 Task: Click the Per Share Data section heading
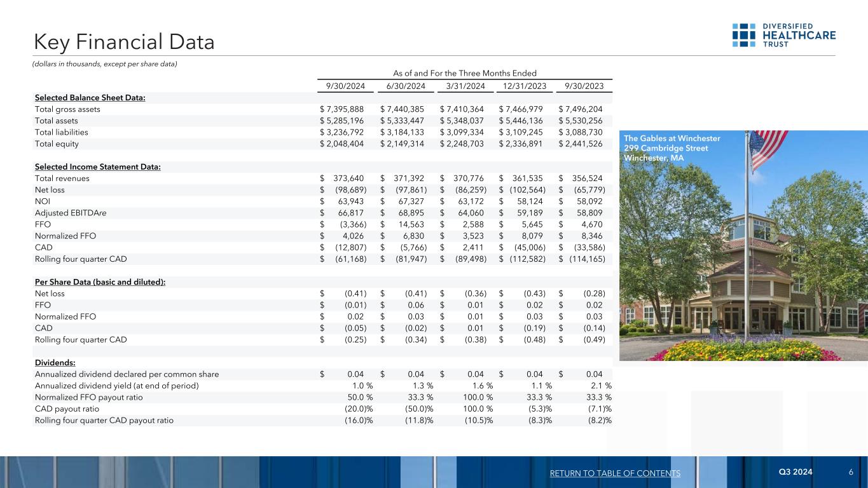click(100, 282)
